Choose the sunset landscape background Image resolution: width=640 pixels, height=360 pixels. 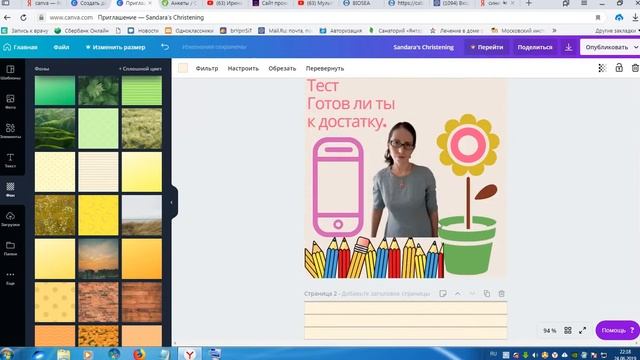tap(98, 259)
